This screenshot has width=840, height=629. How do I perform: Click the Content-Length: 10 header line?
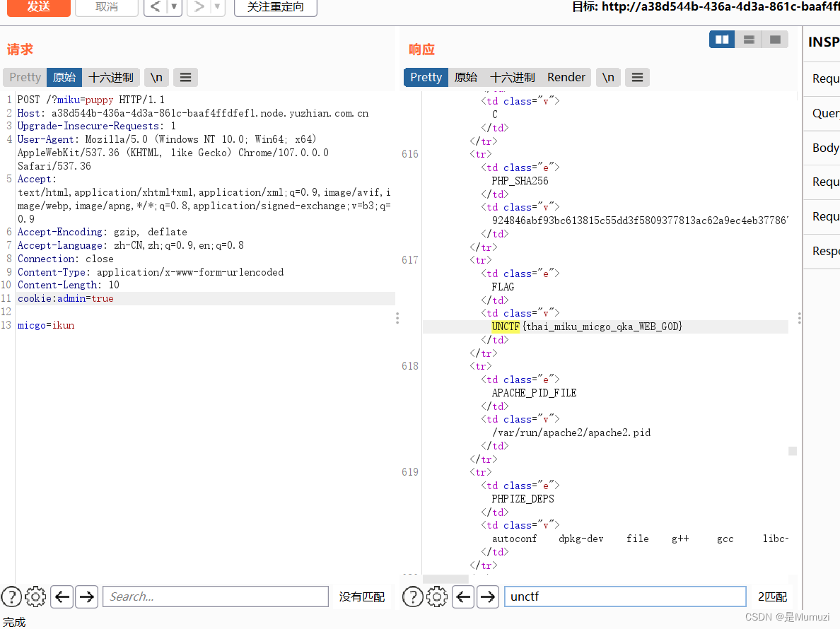(x=69, y=286)
